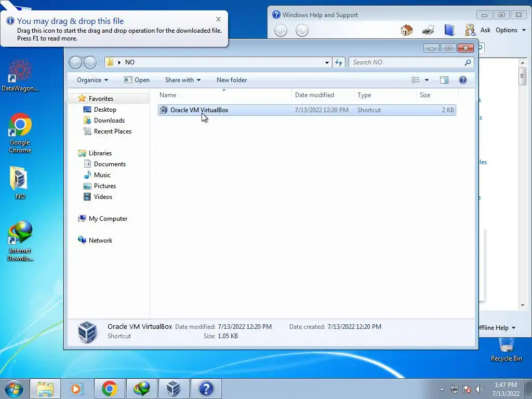The height and width of the screenshot is (399, 532).
Task: Open Explorer's Get help icon in the toolbar
Action: coord(463,80)
